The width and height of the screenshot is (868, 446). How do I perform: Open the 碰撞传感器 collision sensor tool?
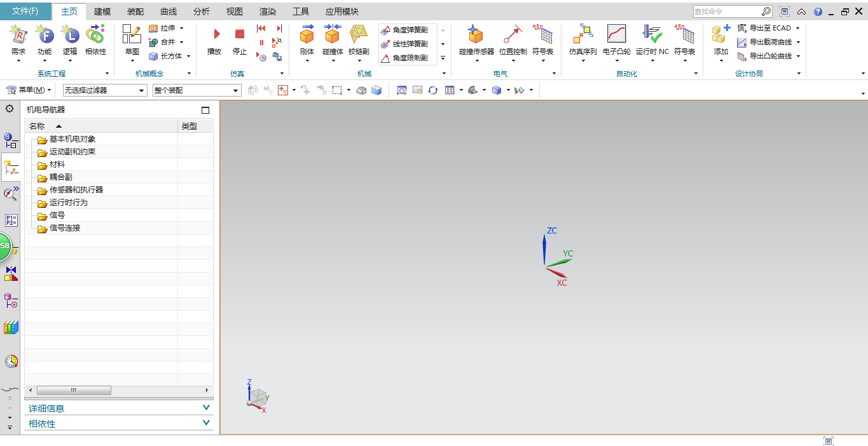point(476,36)
